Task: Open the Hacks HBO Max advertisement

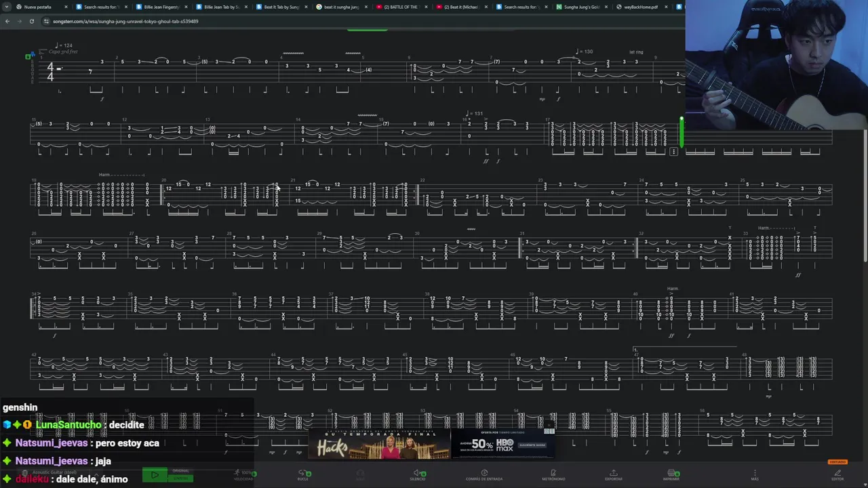Action: 431,443
